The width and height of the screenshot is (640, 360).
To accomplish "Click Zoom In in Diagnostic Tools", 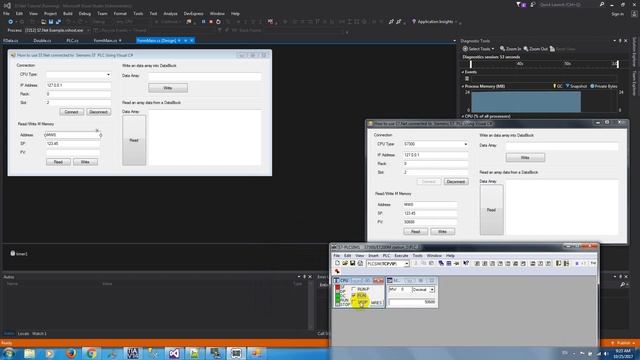I will click(511, 49).
